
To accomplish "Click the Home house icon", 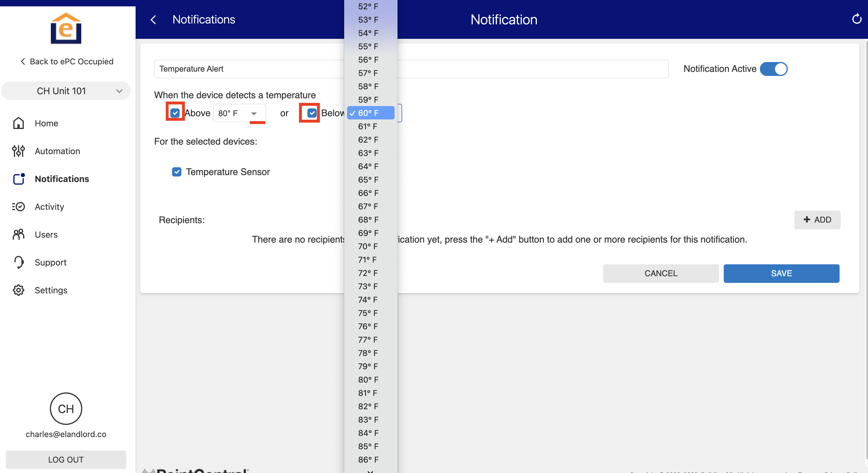I will coord(18,123).
